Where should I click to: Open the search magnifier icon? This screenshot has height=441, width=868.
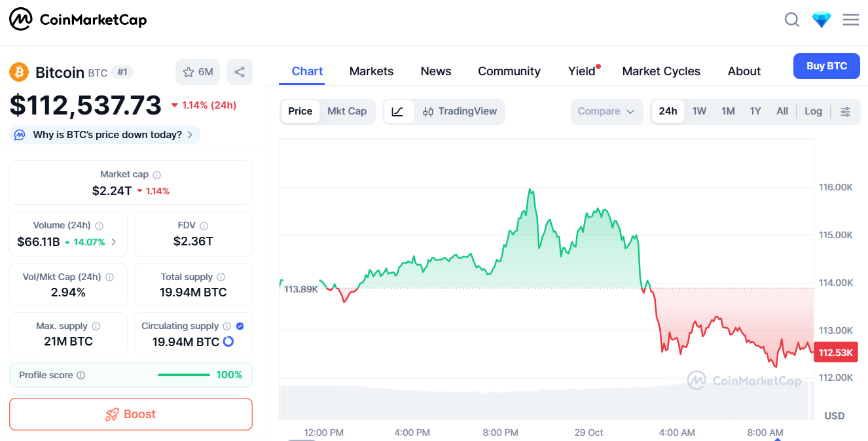791,20
